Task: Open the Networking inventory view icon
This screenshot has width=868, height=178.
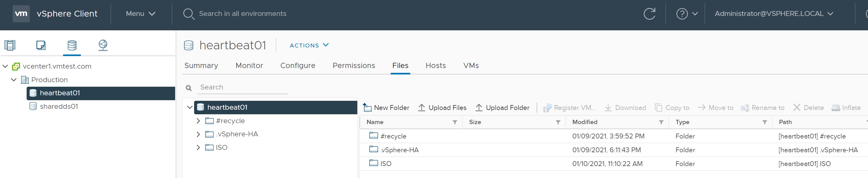Action: click(103, 45)
